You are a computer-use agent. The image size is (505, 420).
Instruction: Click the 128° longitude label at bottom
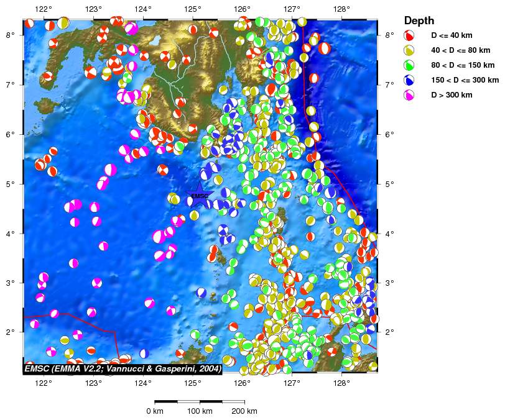tap(341, 383)
